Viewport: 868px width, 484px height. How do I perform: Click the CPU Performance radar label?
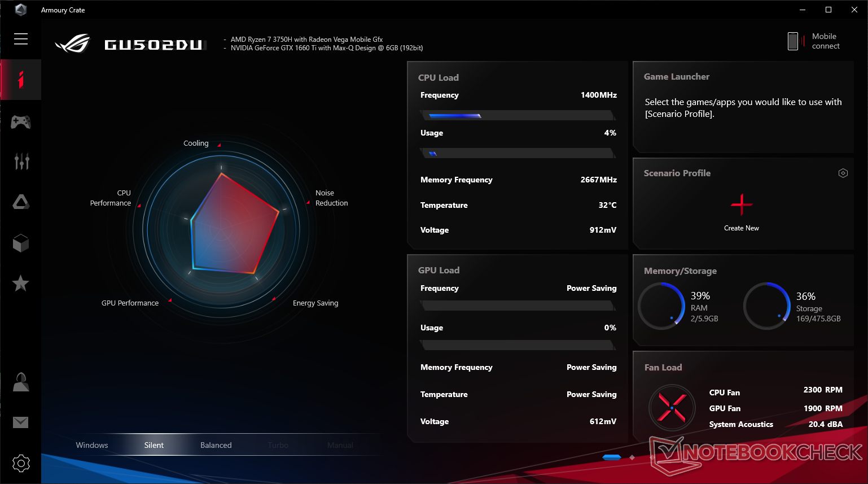point(111,198)
